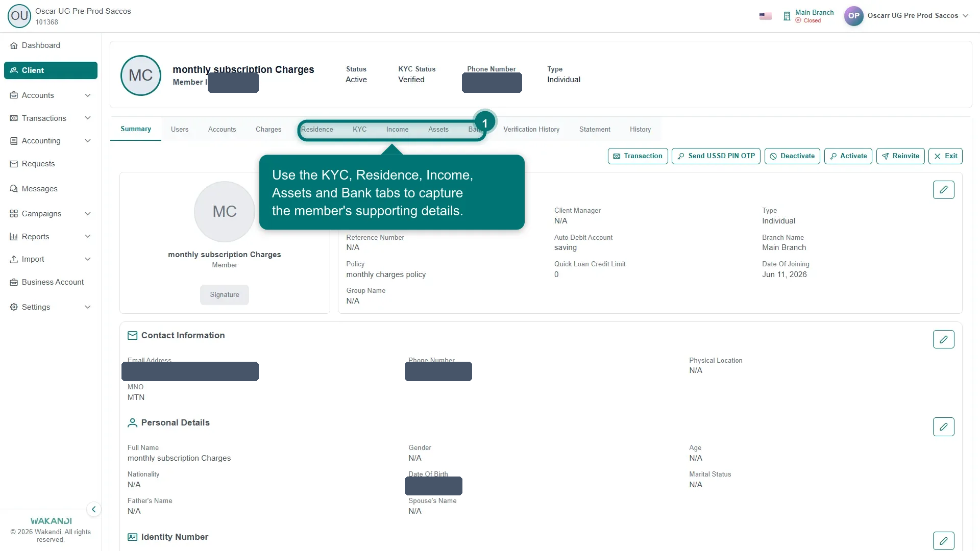Click the 'Jun 11, 2026' joining date
Viewport: 980px width, 551px height.
785,274
